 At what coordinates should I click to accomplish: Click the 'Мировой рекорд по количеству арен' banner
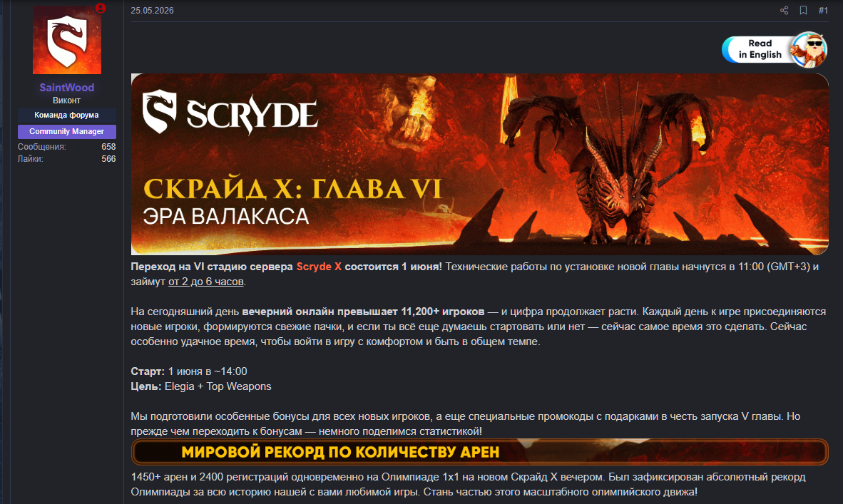[x=479, y=452]
